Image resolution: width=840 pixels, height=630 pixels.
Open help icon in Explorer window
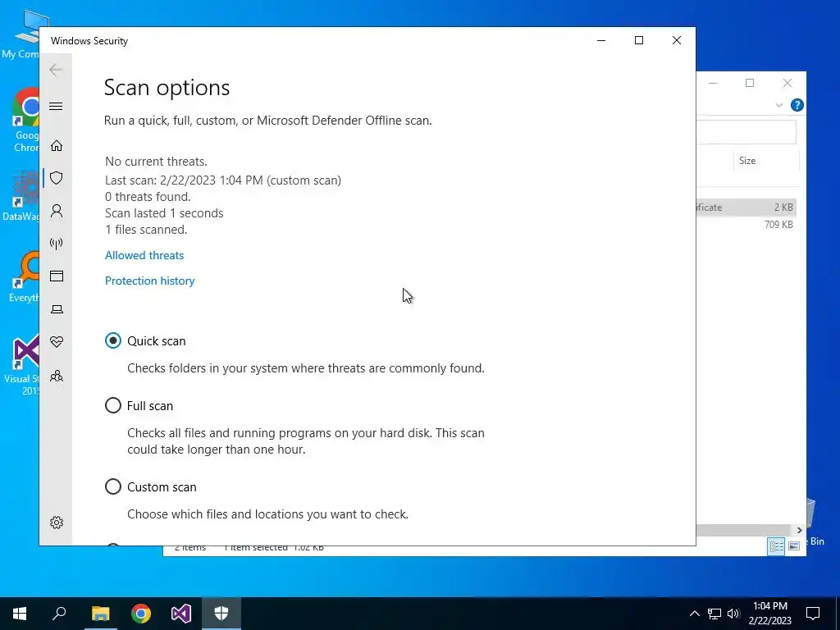coord(797,105)
